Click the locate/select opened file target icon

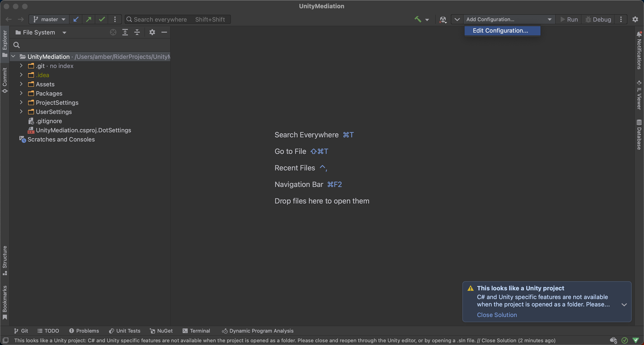(113, 32)
